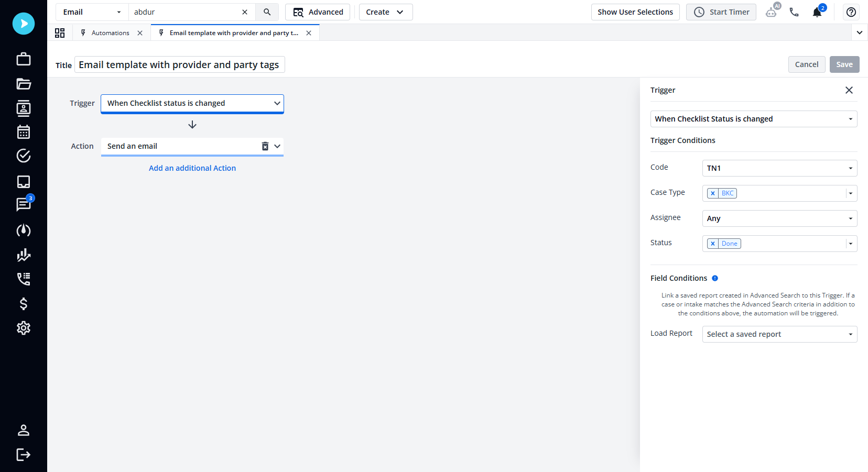Image resolution: width=868 pixels, height=472 pixels.
Task: Remove the BKC case type tag
Action: (x=712, y=193)
